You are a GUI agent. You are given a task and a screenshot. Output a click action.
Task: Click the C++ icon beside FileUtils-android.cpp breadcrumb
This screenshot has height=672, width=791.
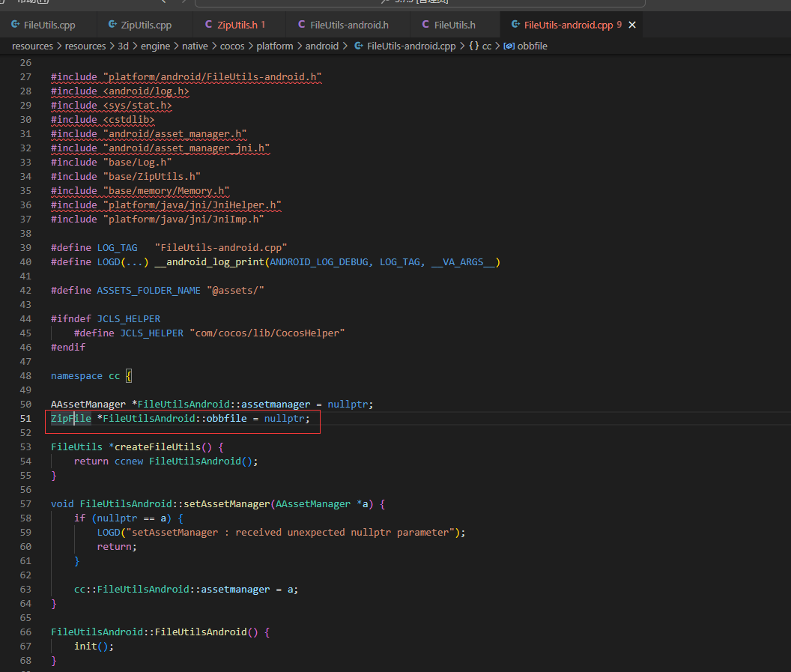359,46
